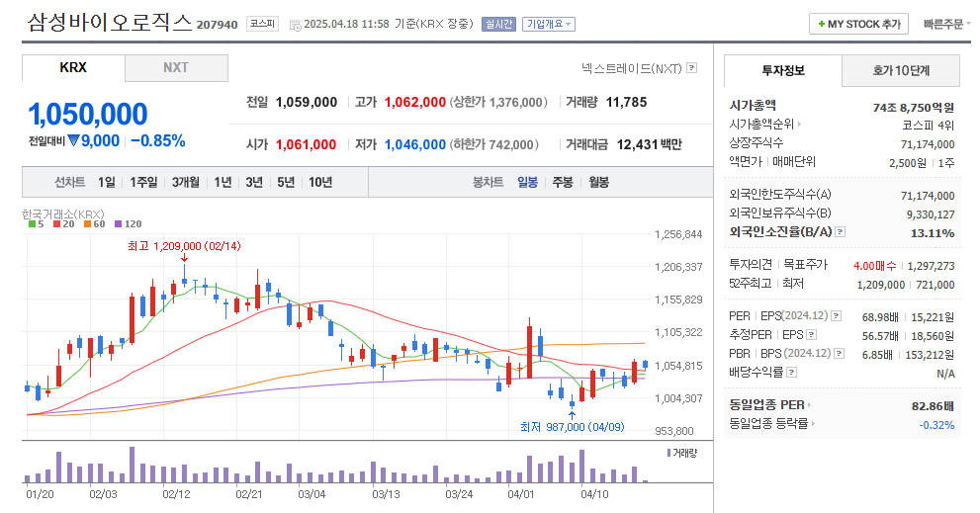This screenshot has width=980, height=513.
Task: Click the 13.11% foreign ownership value
Action: pos(933,233)
